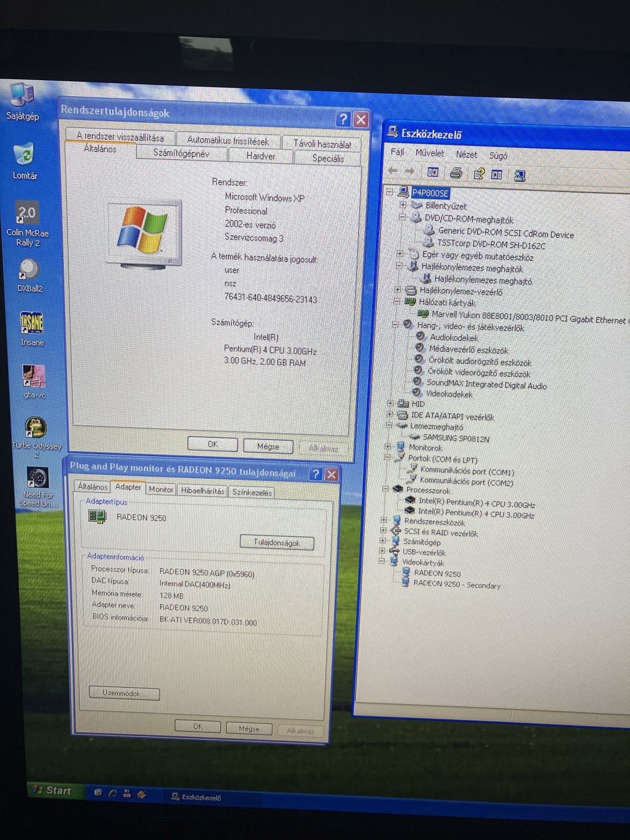Expand the Billentyűzet node
Screen dimensions: 630x840
pyautogui.click(x=403, y=205)
